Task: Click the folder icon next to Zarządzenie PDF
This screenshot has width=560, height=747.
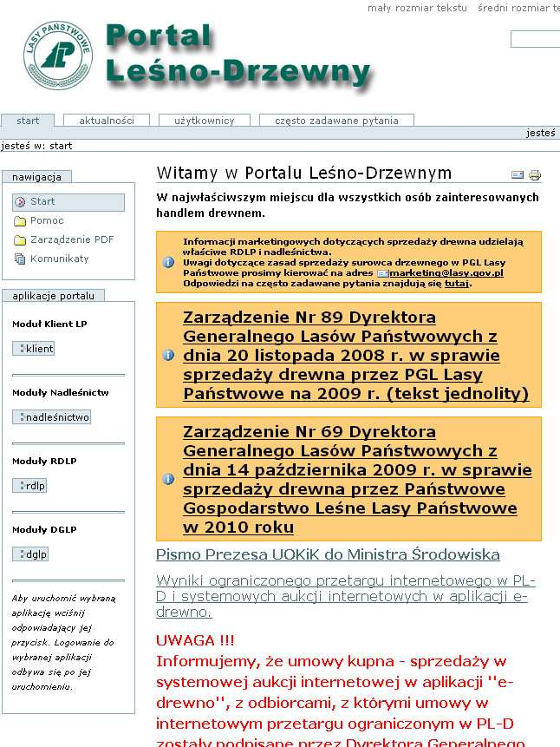Action: click(x=20, y=239)
